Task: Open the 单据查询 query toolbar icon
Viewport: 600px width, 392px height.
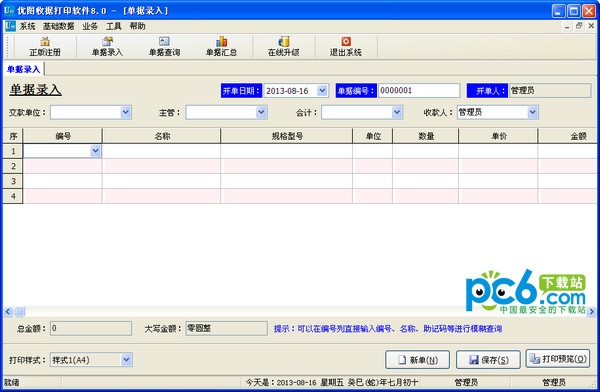Action: pyautogui.click(x=165, y=47)
